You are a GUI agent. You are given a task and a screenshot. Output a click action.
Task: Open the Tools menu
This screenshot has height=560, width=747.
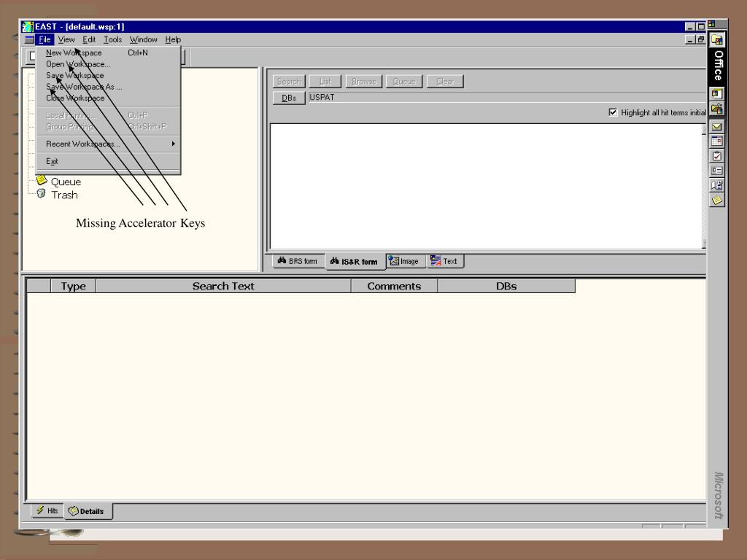(x=113, y=39)
